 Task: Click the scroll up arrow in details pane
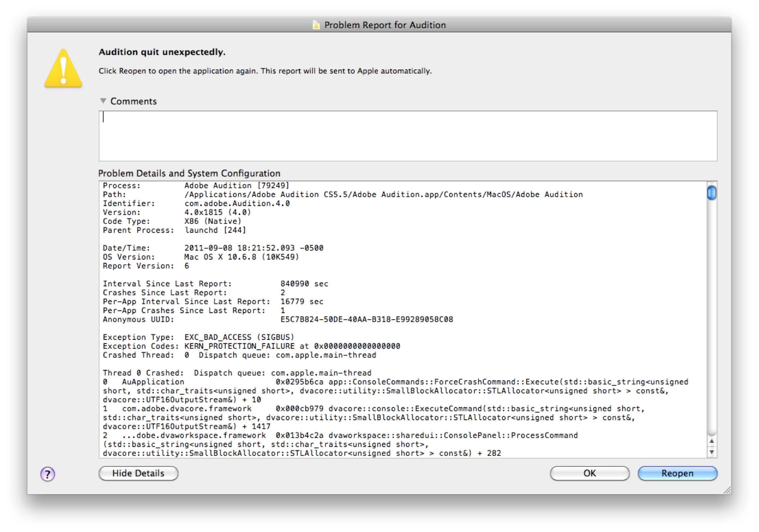pyautogui.click(x=712, y=442)
